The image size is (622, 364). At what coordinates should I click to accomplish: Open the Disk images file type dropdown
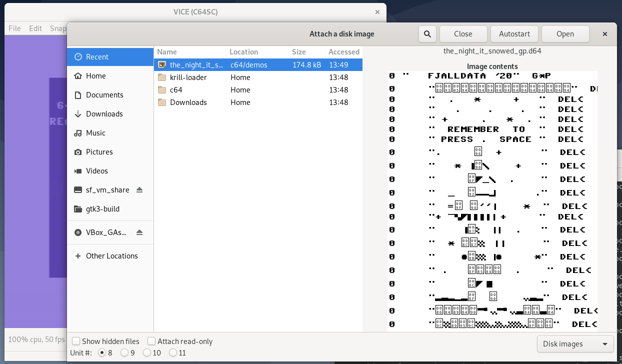pos(575,344)
